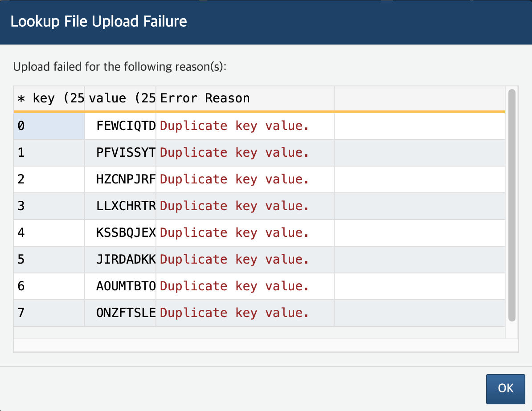This screenshot has width=532, height=411.
Task: Select key cell 6
Action: pos(49,287)
